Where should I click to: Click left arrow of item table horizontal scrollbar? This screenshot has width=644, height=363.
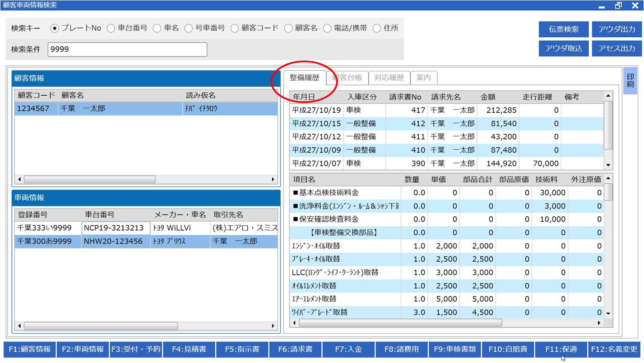294,323
